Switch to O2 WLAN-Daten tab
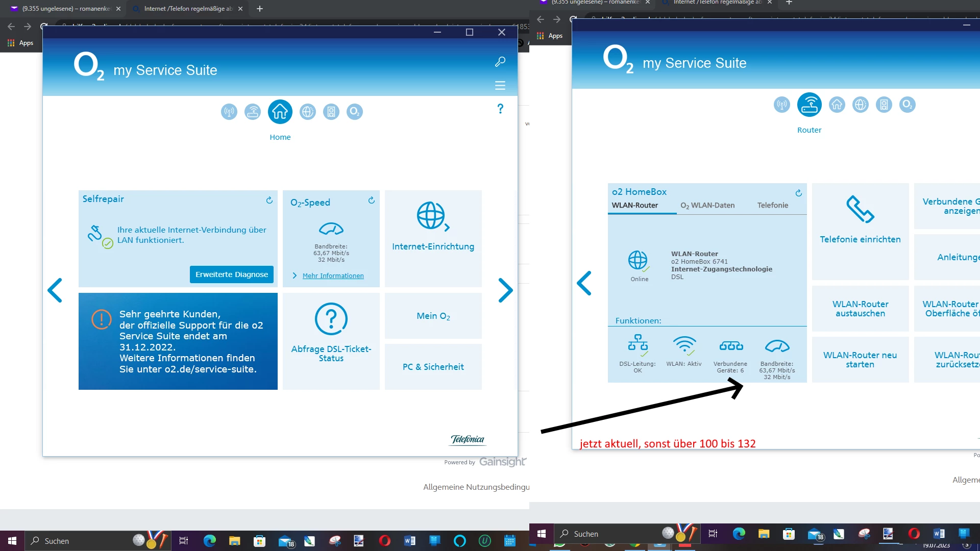The width and height of the screenshot is (980, 551). [x=707, y=205]
